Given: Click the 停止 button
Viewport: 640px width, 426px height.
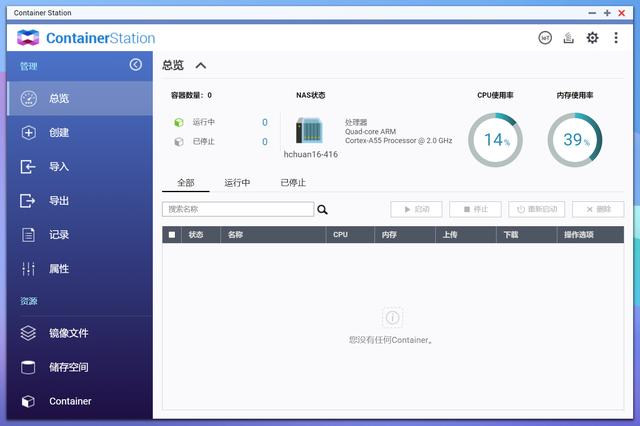Looking at the screenshot, I should [476, 209].
